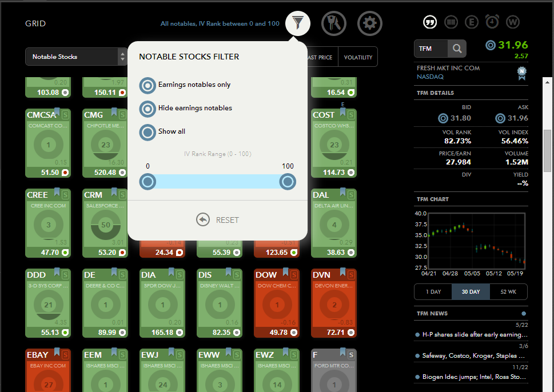Open the circled E panel icon
The width and height of the screenshot is (554, 392).
tap(471, 22)
